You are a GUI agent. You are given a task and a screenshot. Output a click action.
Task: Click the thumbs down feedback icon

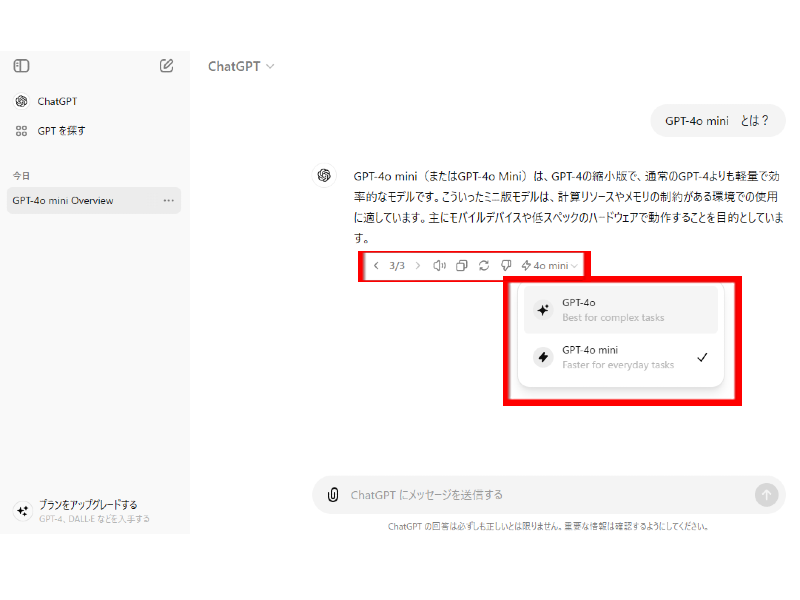click(506, 266)
